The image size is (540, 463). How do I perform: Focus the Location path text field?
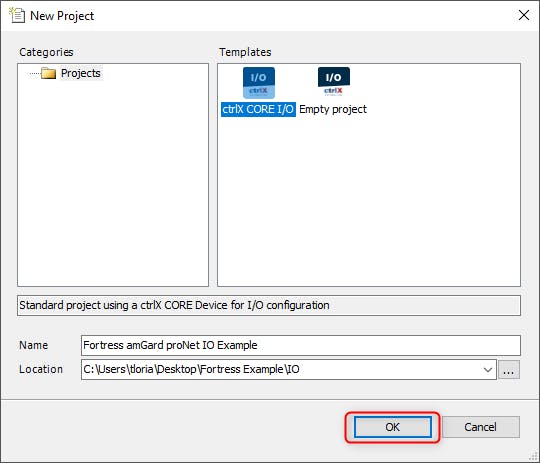(281, 370)
